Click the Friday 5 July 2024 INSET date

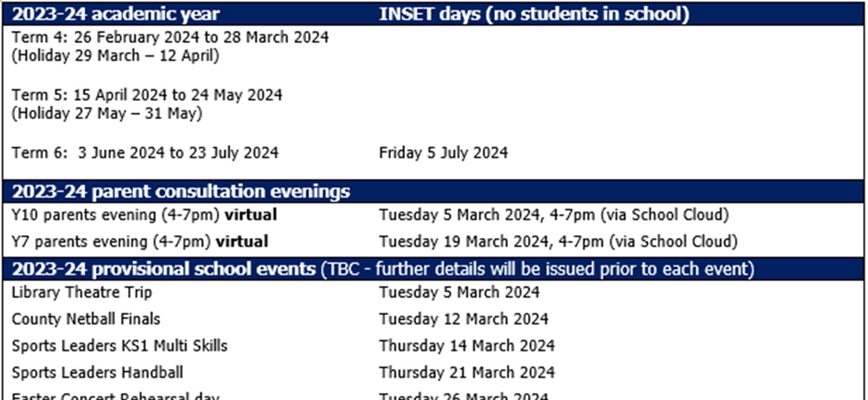point(443,153)
